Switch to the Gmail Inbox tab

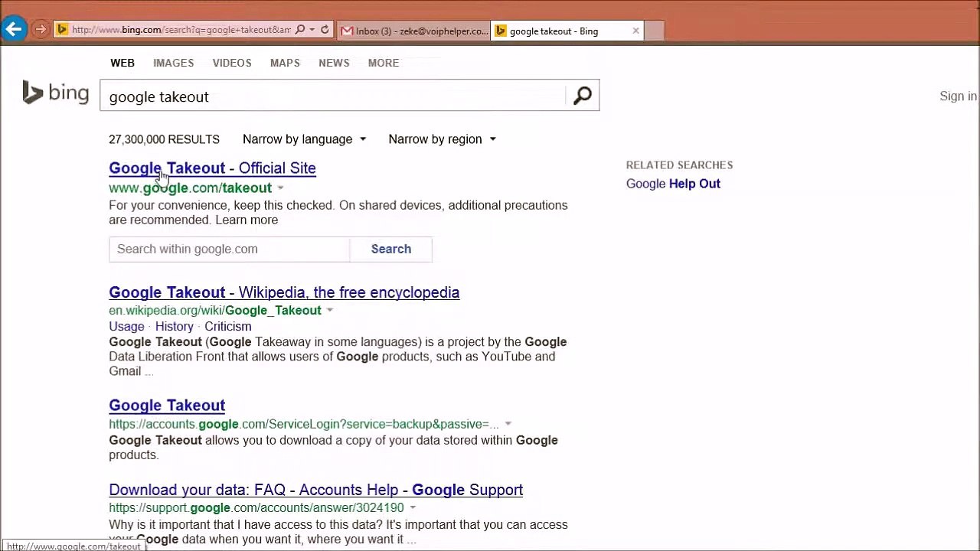click(x=413, y=31)
